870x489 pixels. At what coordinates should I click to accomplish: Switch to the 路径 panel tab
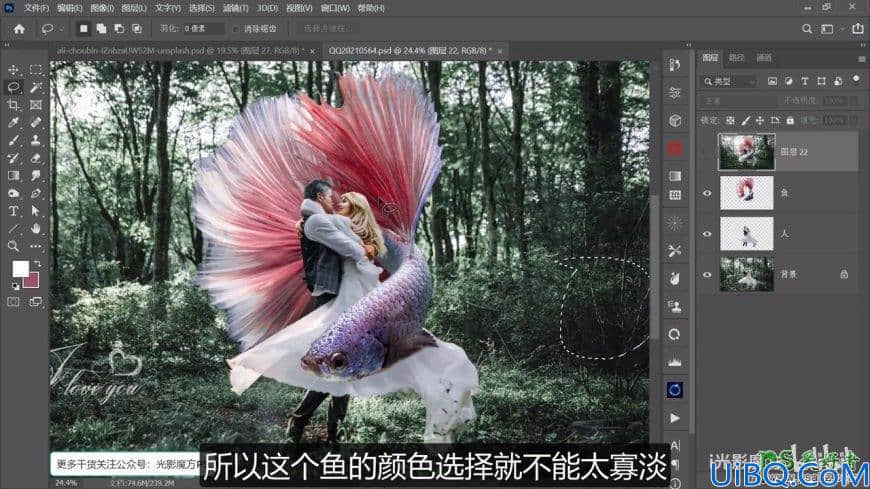tap(736, 58)
